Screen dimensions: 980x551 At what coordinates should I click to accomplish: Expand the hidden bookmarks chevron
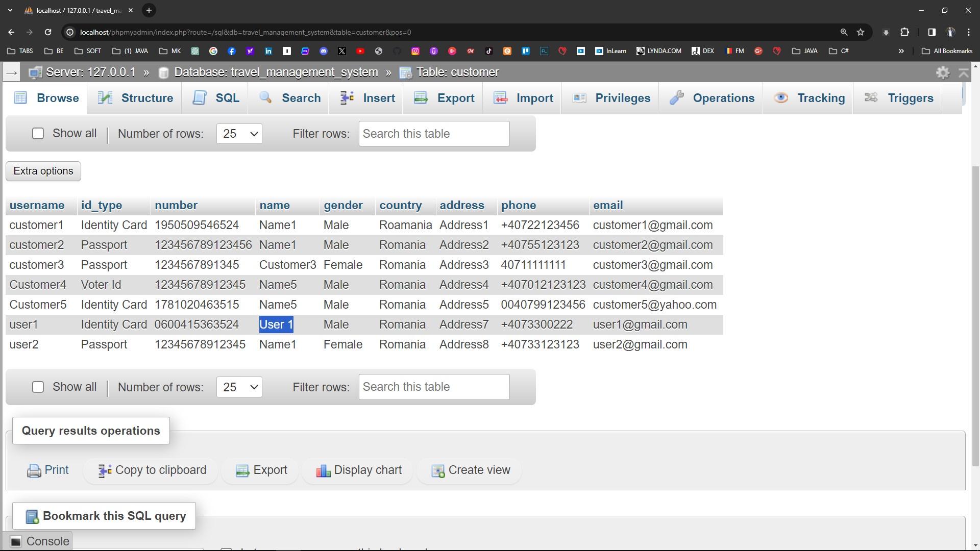901,51
